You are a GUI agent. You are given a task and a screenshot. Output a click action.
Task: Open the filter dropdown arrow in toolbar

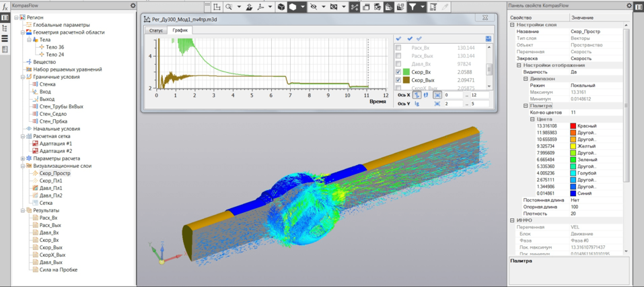tap(423, 7)
